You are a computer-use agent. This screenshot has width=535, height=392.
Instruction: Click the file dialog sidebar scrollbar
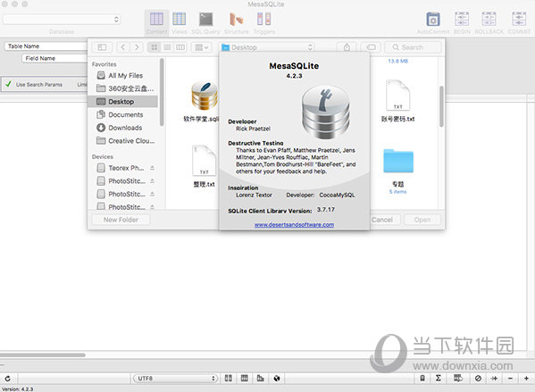(162, 92)
